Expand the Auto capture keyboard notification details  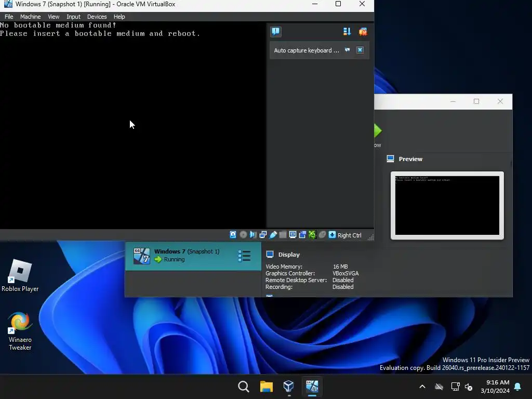348,50
